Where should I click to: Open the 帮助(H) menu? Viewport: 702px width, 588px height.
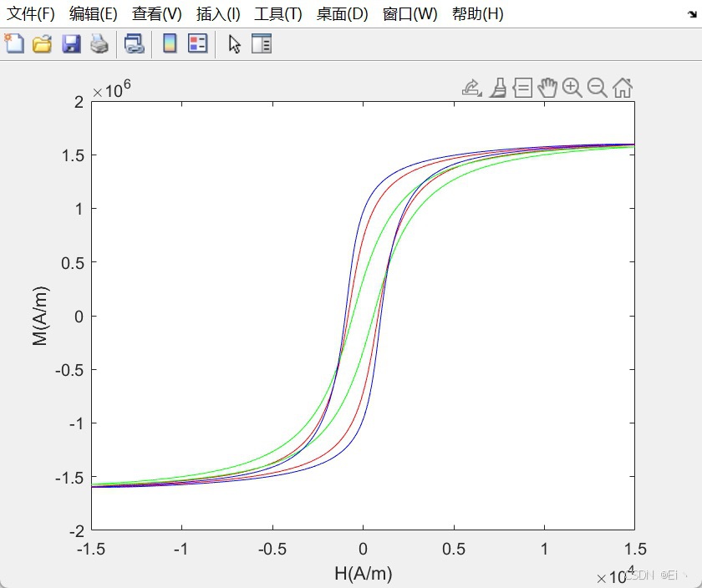(x=478, y=14)
